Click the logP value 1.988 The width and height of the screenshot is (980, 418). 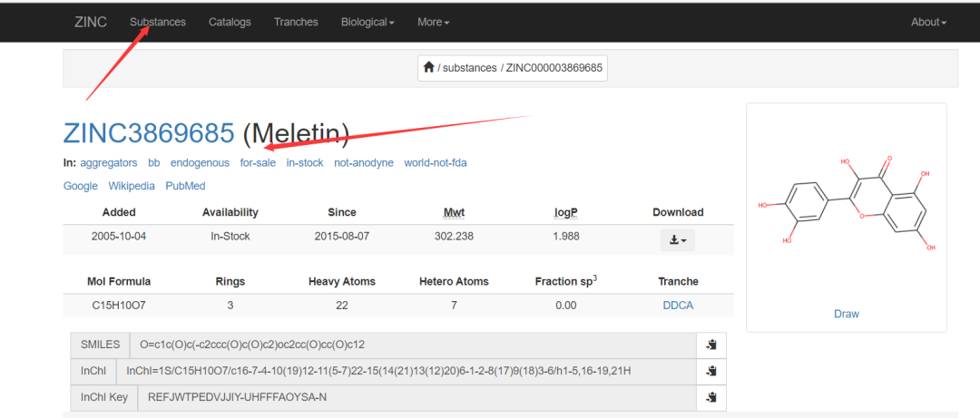[x=566, y=237]
